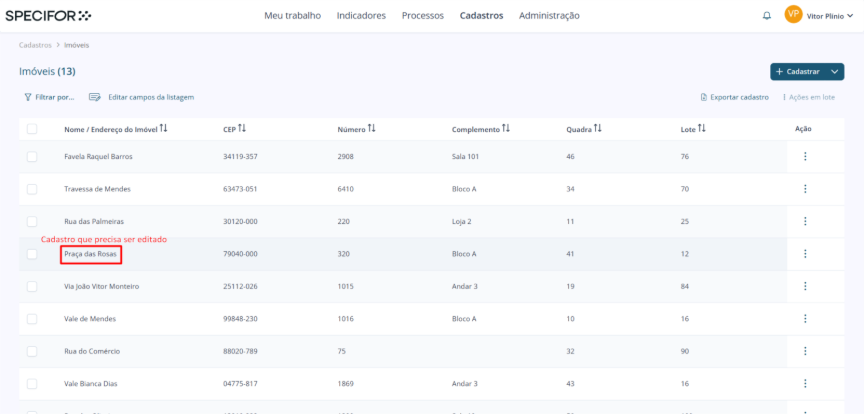Click the + Cadastrar button
Image resolution: width=864 pixels, height=414 pixels.
point(798,72)
